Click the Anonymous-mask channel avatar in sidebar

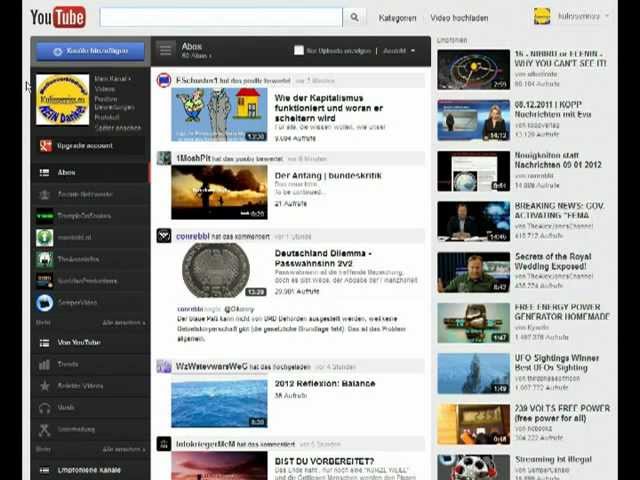click(44, 259)
